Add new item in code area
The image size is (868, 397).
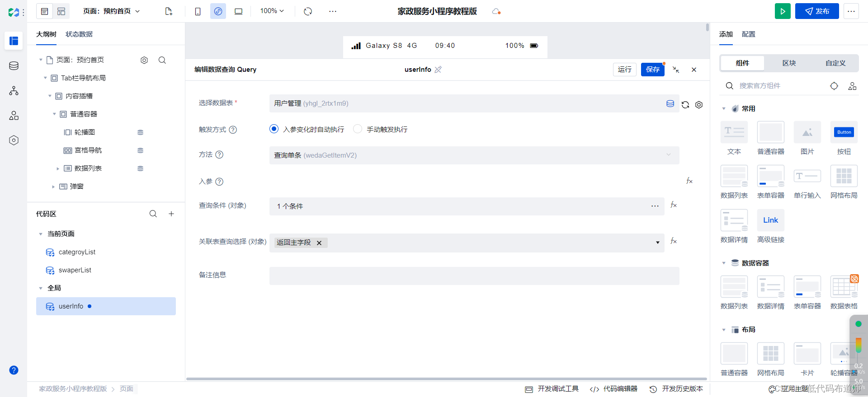pos(171,214)
